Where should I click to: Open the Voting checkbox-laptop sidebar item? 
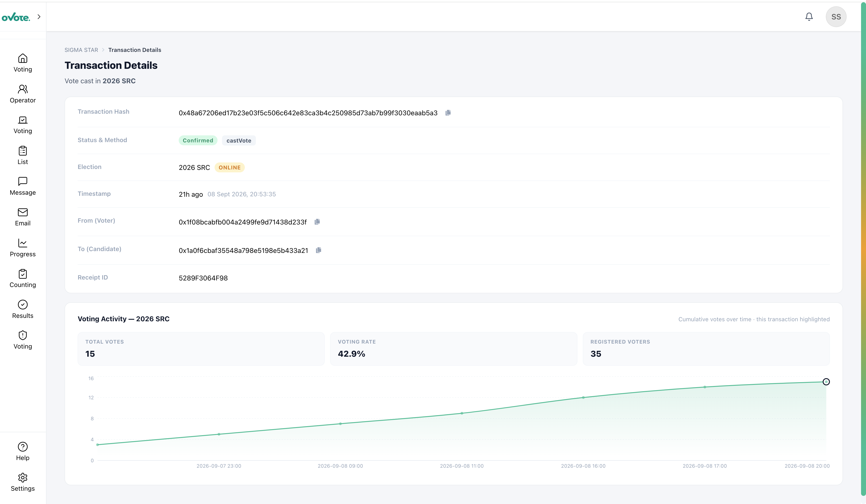click(x=23, y=125)
